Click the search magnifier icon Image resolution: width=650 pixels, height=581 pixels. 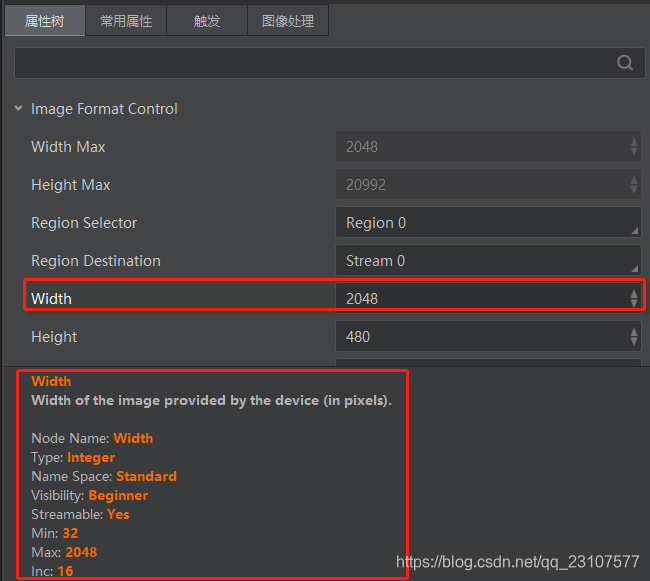(x=625, y=63)
